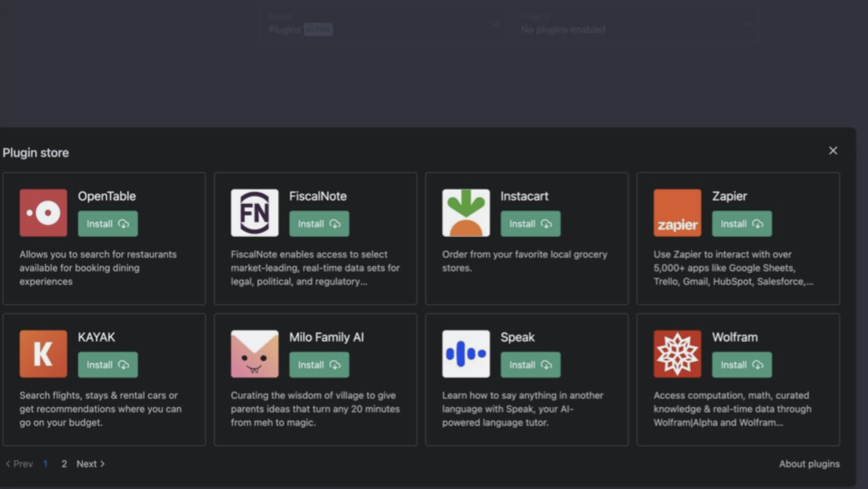Click the FiscalNote FN logo

coord(255,213)
